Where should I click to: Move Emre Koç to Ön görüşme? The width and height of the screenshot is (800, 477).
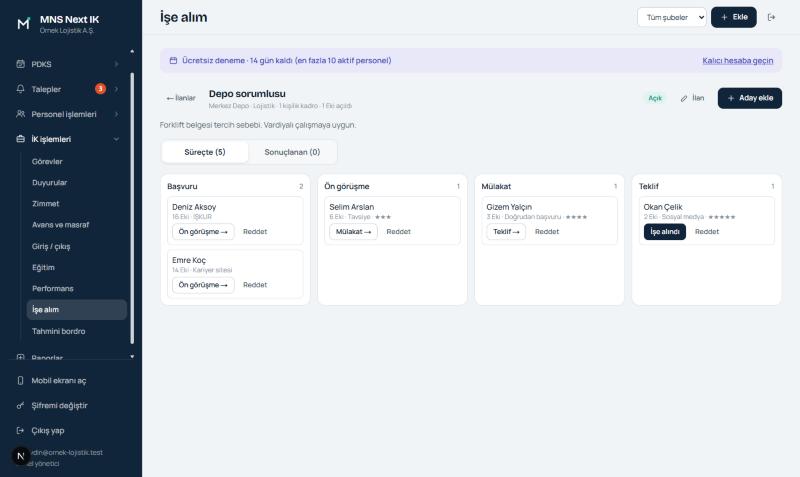point(203,285)
